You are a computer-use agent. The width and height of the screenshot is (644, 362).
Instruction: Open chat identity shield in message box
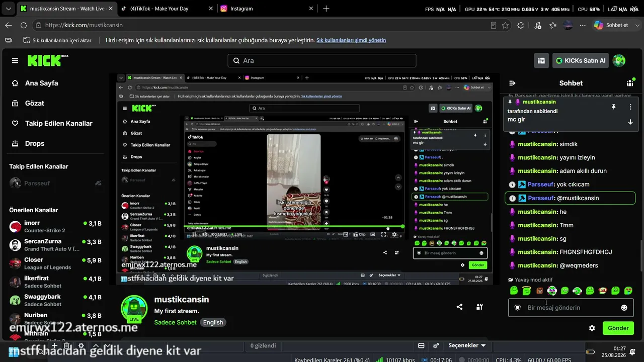(x=517, y=308)
